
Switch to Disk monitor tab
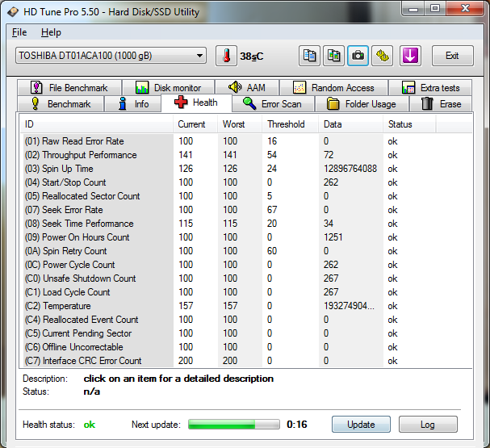click(168, 88)
